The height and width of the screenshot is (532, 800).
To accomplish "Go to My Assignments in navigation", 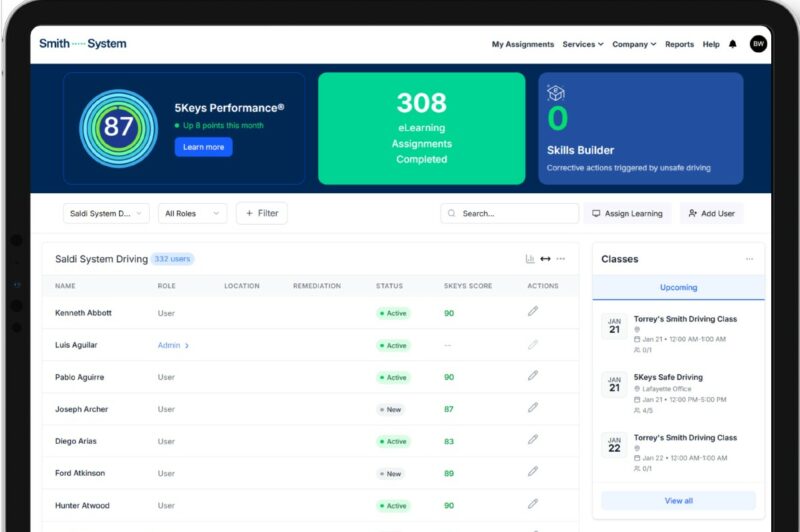I will [522, 44].
